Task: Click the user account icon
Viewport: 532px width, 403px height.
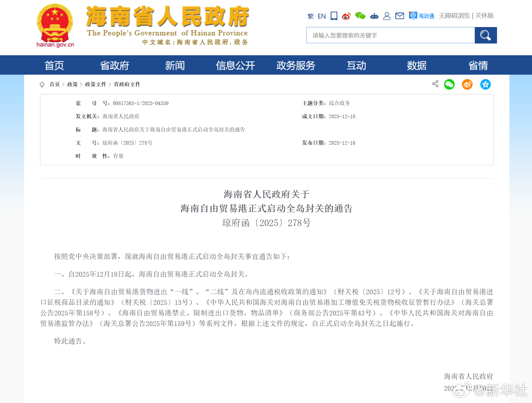Action: coord(387,16)
